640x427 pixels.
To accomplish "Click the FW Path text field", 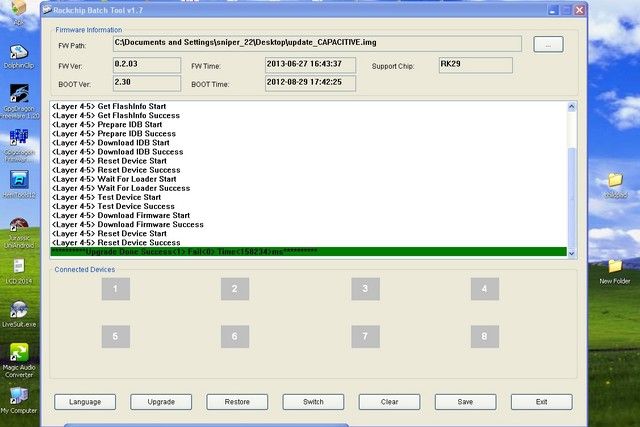I will click(316, 43).
